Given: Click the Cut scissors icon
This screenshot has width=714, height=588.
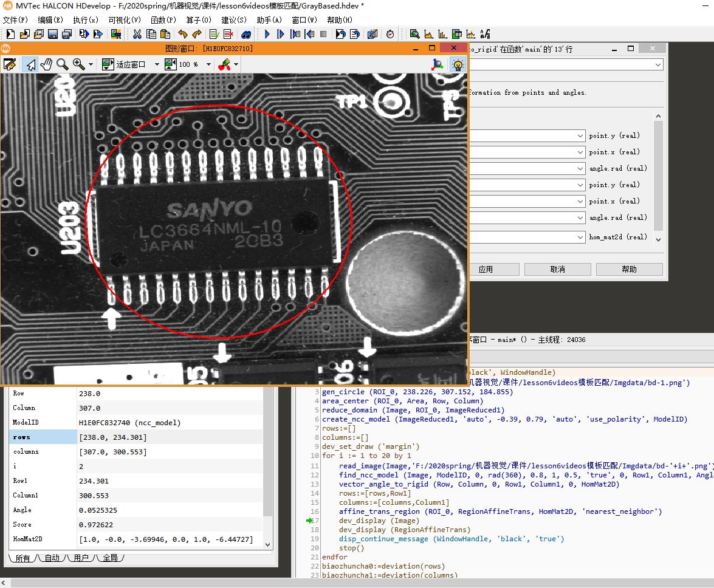Looking at the screenshot, I should coord(137,34).
